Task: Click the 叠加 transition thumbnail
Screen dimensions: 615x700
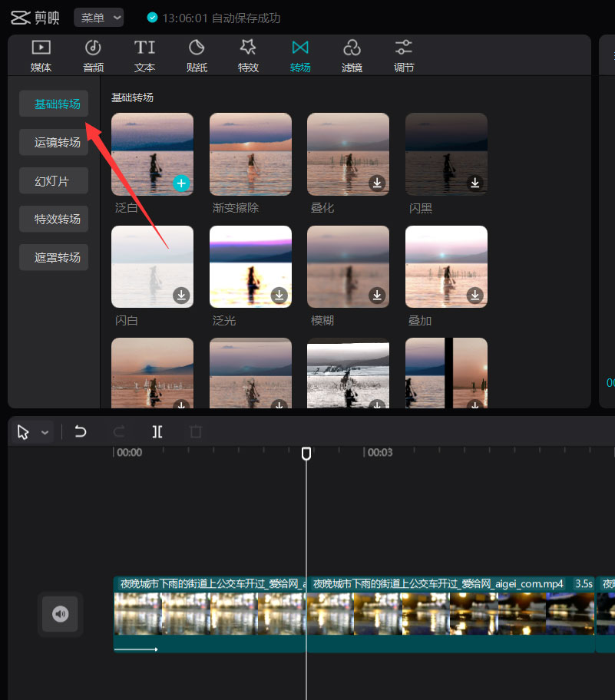Action: point(446,266)
